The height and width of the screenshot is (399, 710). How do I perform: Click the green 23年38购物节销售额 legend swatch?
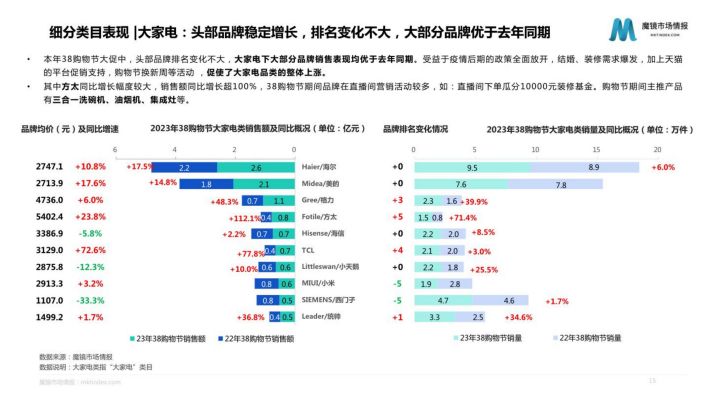point(132,338)
